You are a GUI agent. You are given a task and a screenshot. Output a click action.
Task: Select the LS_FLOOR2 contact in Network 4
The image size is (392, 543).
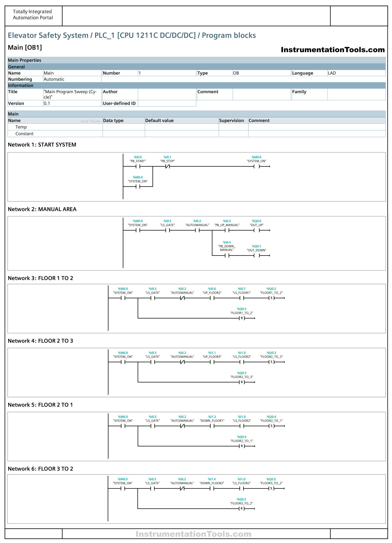click(x=242, y=362)
